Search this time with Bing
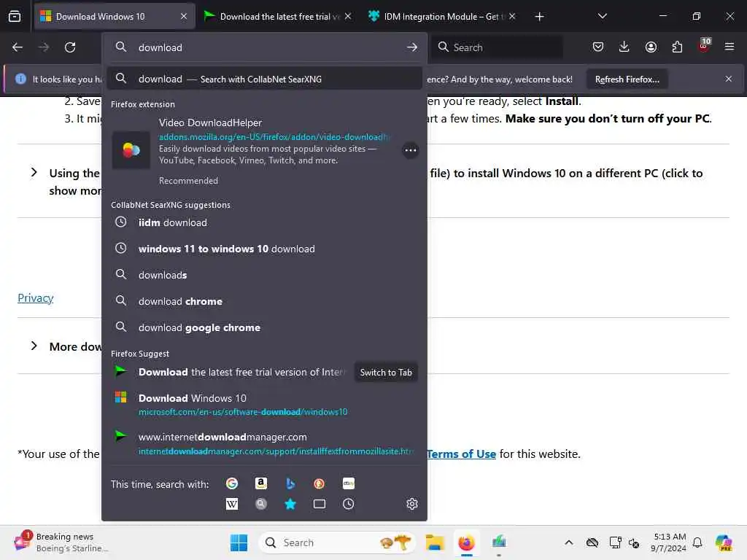The height and width of the screenshot is (560, 747). [x=290, y=483]
